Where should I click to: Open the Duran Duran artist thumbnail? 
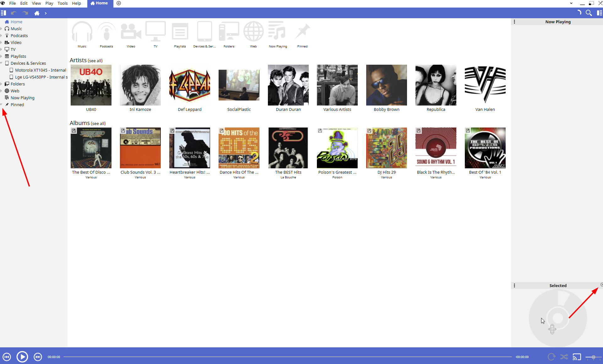pyautogui.click(x=288, y=85)
